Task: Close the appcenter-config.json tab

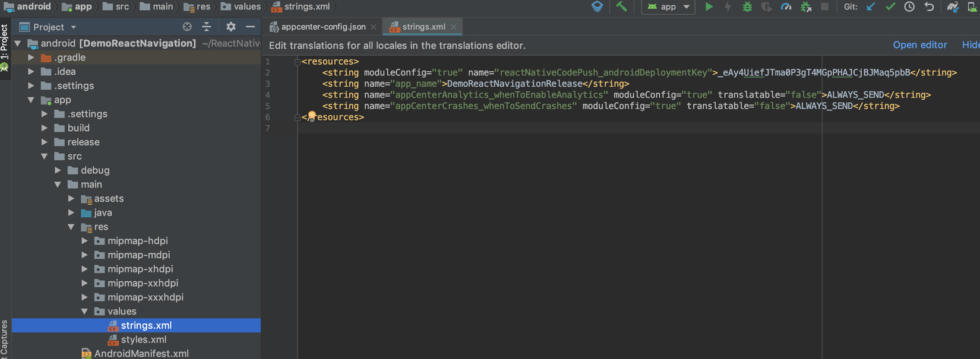Action: (374, 27)
